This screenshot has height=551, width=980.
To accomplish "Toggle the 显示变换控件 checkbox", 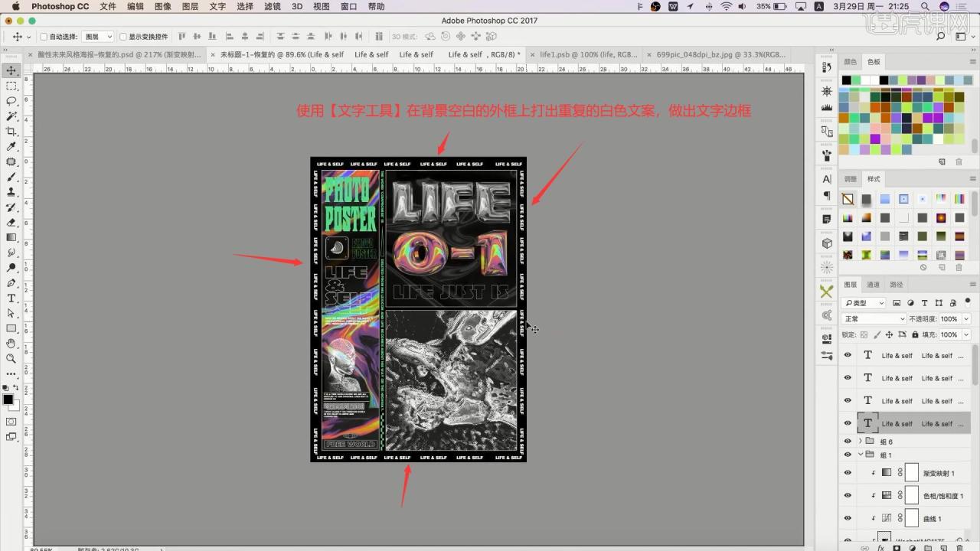I will [122, 37].
